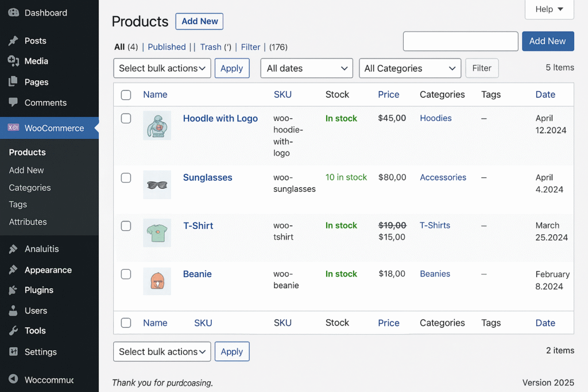The width and height of the screenshot is (588, 392).
Task: Open Woccommuc item at sidebar bottom
Action: [49, 379]
